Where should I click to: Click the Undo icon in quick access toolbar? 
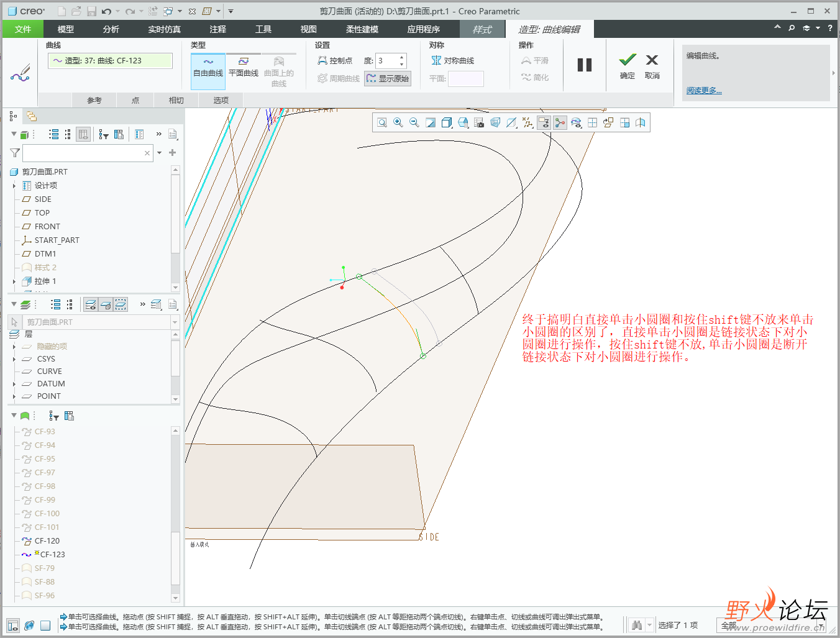[x=107, y=11]
